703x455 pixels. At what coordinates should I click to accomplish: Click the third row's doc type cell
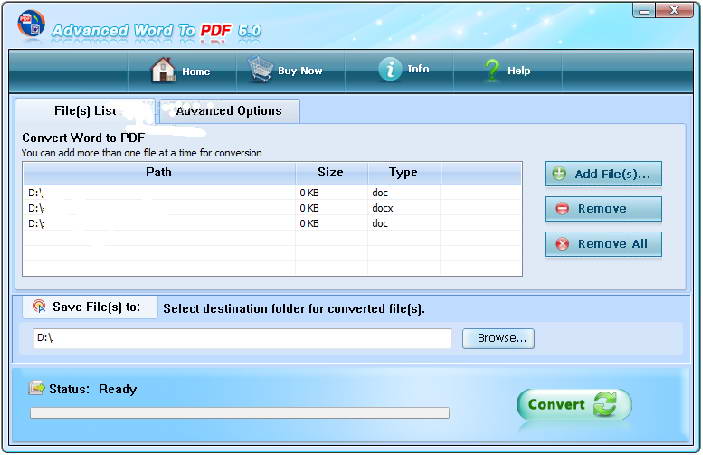380,223
